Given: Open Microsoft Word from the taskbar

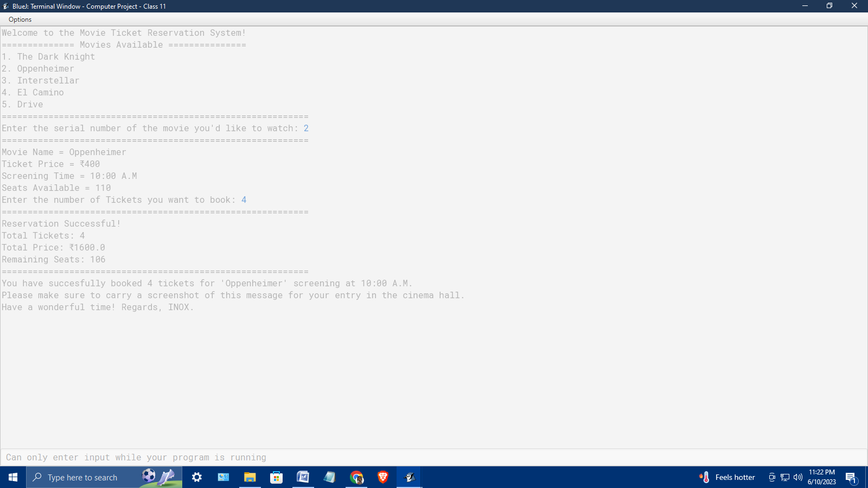Looking at the screenshot, I should (x=303, y=477).
